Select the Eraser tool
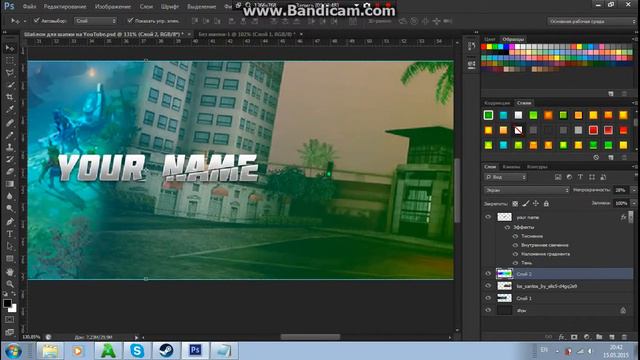The image size is (640, 360). click(x=10, y=172)
